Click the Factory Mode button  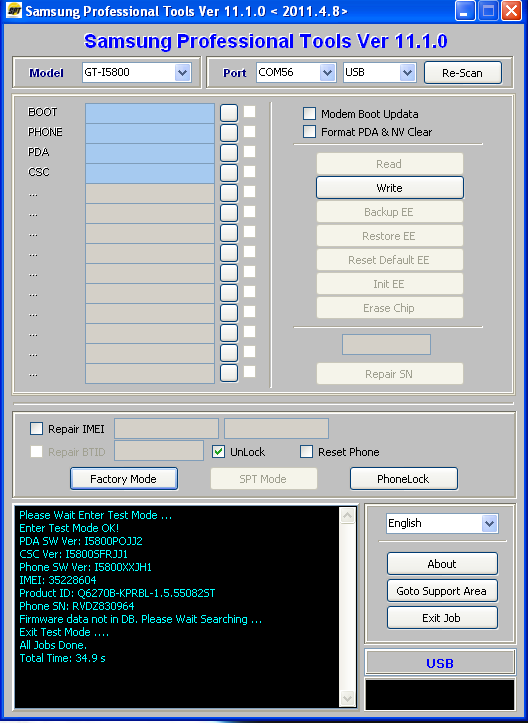coord(124,479)
